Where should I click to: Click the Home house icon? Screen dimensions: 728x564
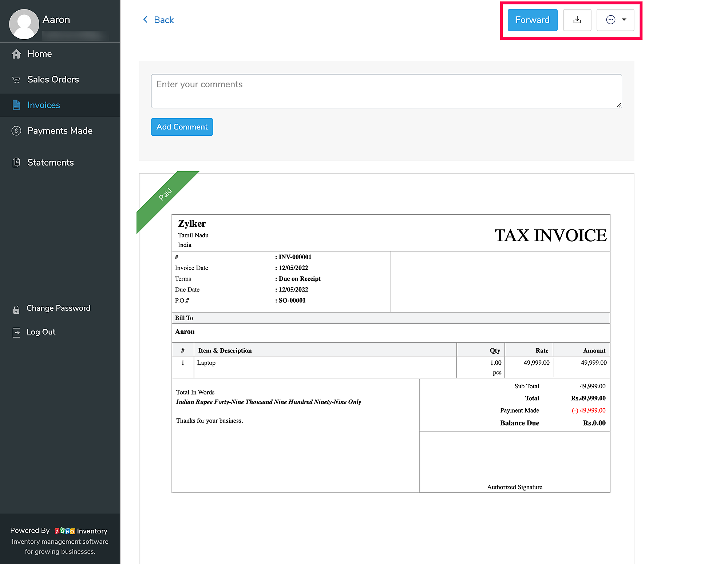16,54
